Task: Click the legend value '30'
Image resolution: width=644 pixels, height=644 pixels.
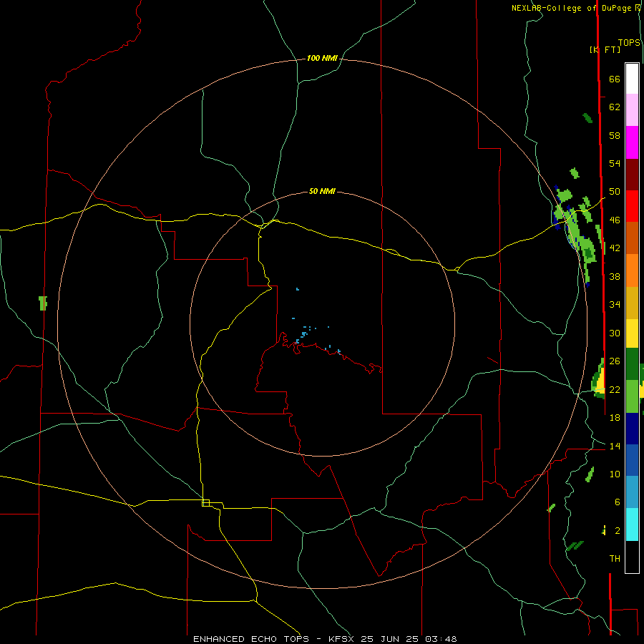Action: (x=615, y=333)
